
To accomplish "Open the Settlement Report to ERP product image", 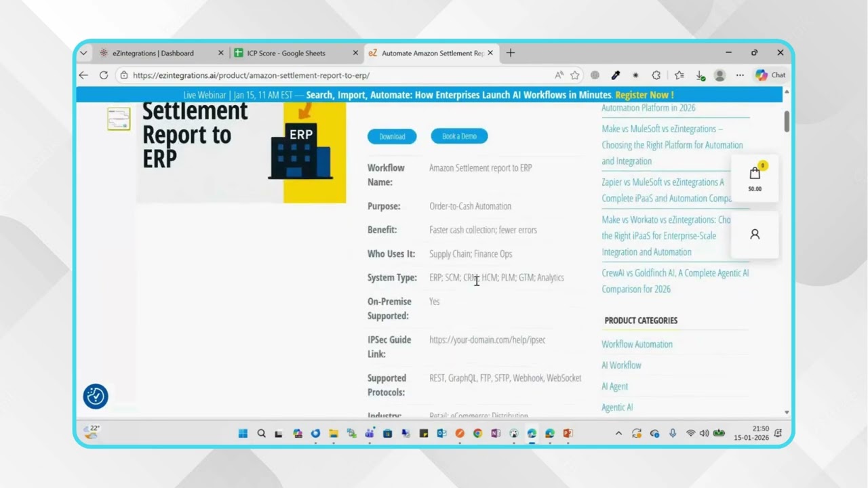I will [x=241, y=152].
